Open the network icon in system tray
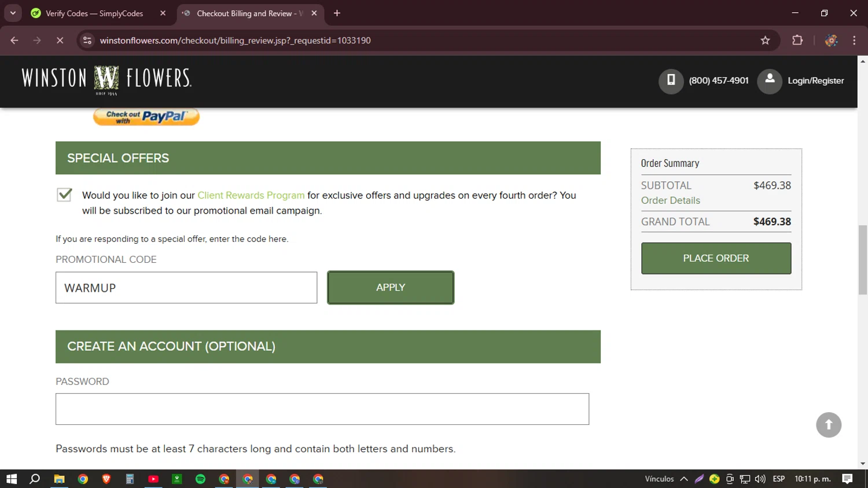868x488 pixels. 745,479
